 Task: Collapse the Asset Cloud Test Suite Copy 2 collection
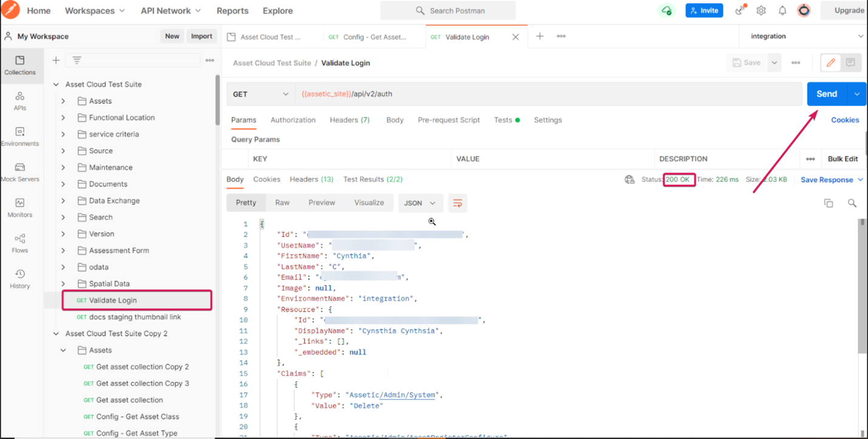click(x=56, y=333)
